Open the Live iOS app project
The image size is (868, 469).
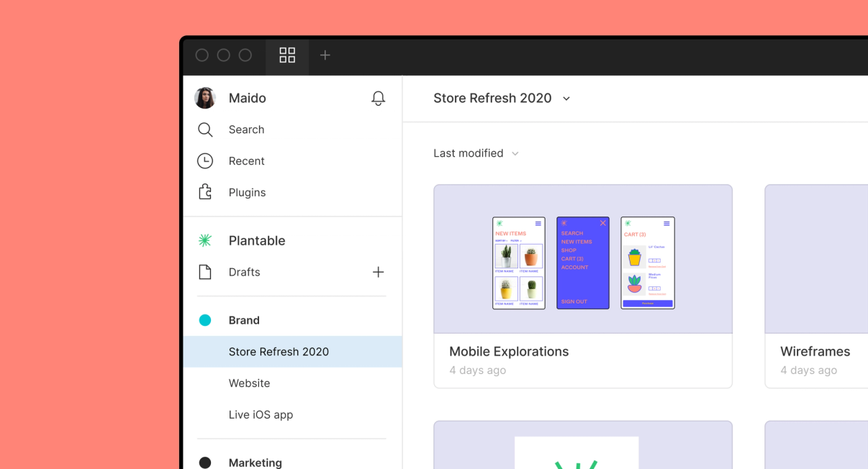[261, 415]
